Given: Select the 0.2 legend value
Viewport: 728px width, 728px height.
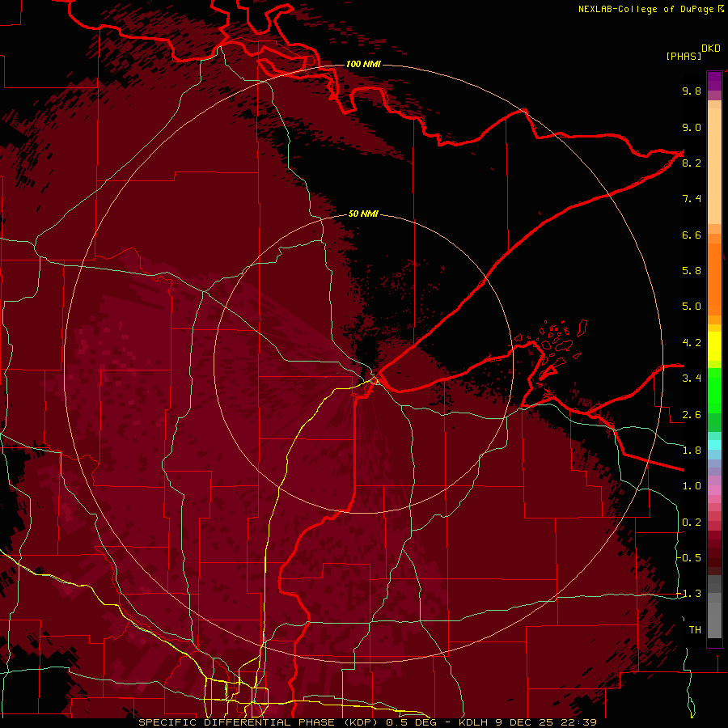Looking at the screenshot, I should 692,523.
